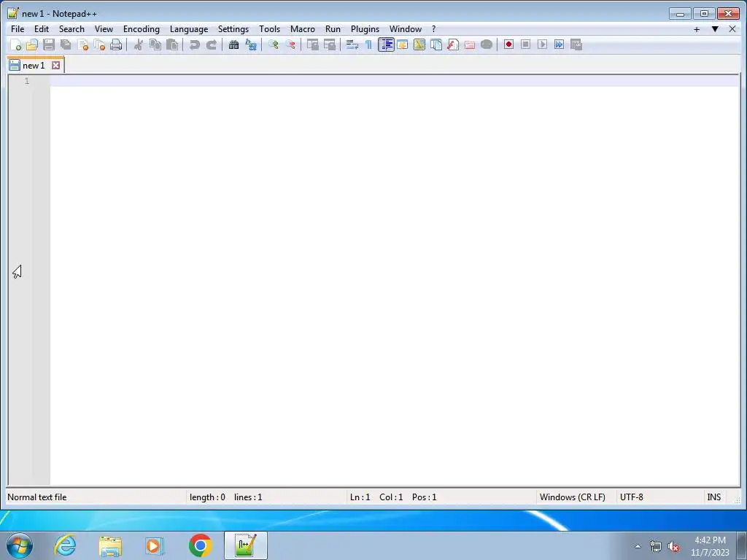Toggle indent guide toolbar button
The image size is (747, 560).
point(386,44)
